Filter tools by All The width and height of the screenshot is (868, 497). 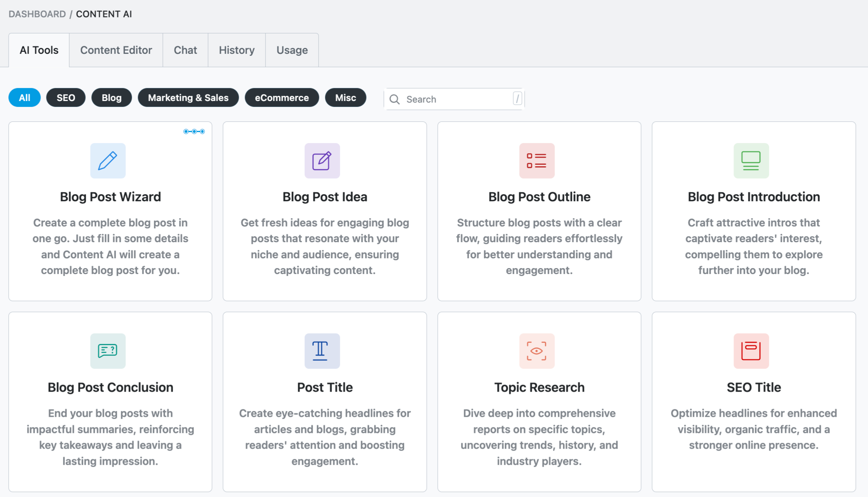tap(24, 98)
